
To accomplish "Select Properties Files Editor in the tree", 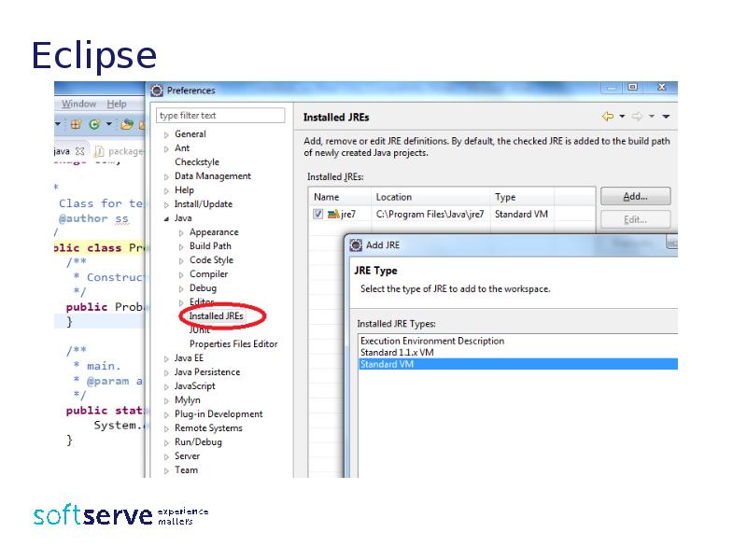I will coord(233,344).
